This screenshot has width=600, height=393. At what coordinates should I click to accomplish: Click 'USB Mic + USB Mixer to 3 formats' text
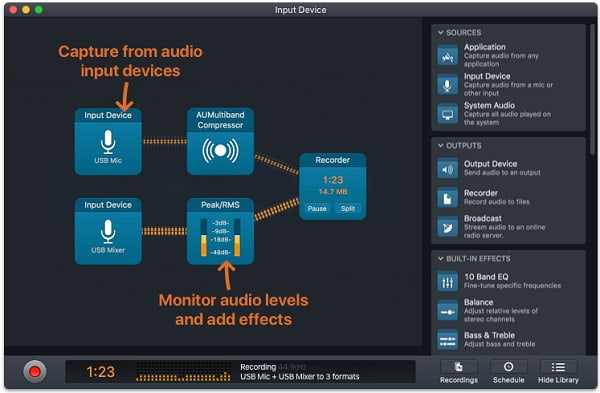pos(300,377)
